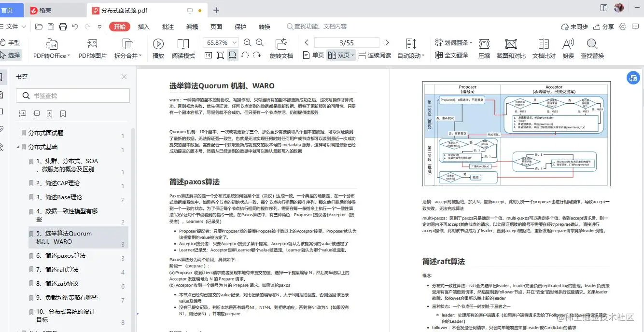Click the 书签查找 bookmark search field

[73, 96]
